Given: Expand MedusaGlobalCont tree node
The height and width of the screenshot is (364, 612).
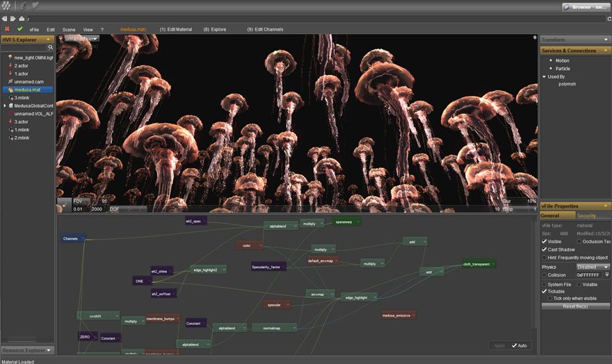Looking at the screenshot, I should click(x=5, y=106).
